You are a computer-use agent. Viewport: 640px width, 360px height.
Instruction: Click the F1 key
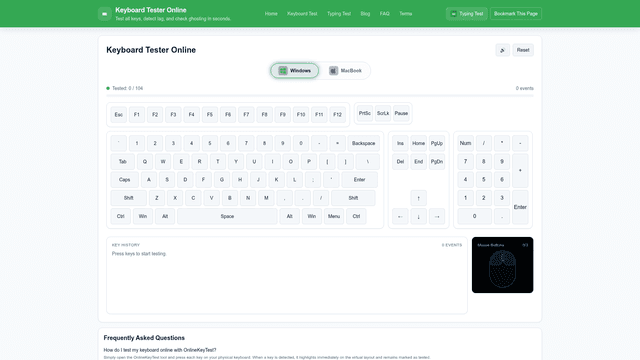coord(137,115)
